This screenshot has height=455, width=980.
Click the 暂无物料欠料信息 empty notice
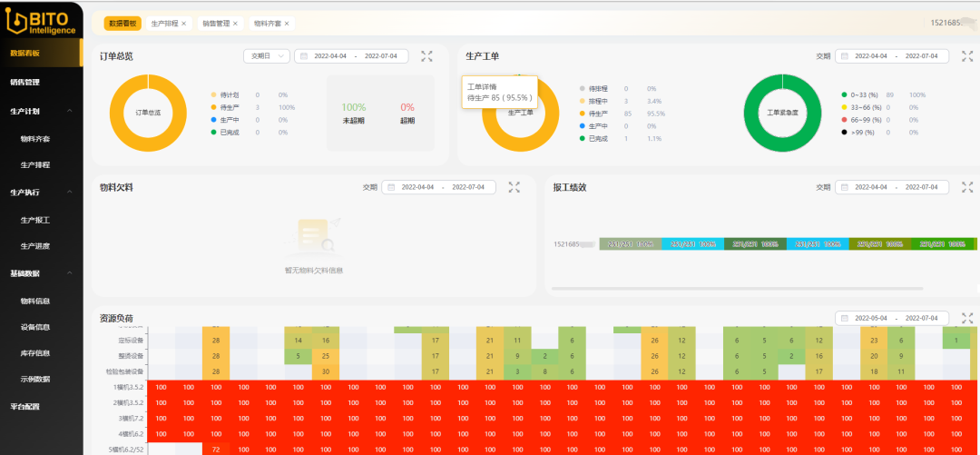314,271
